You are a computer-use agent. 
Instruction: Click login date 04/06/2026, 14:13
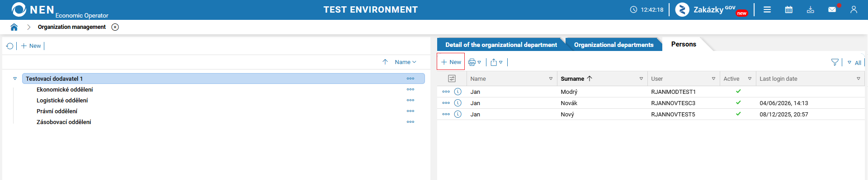tap(783, 103)
